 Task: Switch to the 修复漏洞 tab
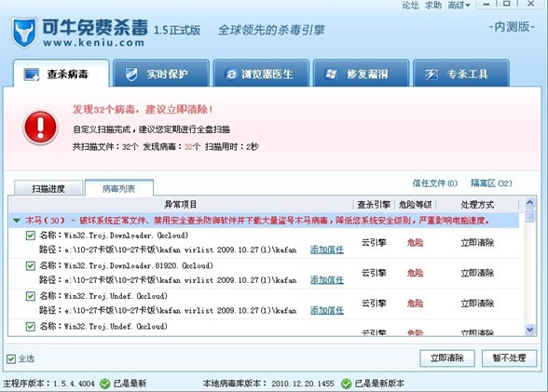point(361,74)
